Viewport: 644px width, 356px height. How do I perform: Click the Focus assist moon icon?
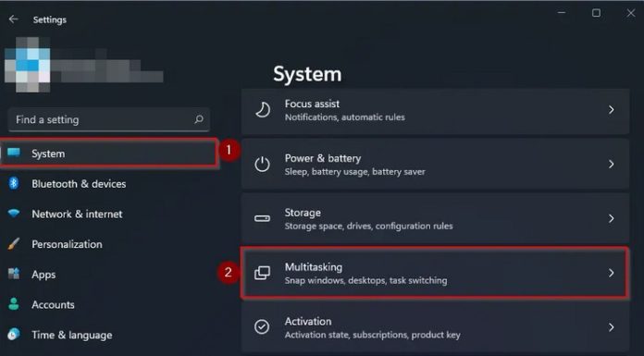click(x=263, y=110)
